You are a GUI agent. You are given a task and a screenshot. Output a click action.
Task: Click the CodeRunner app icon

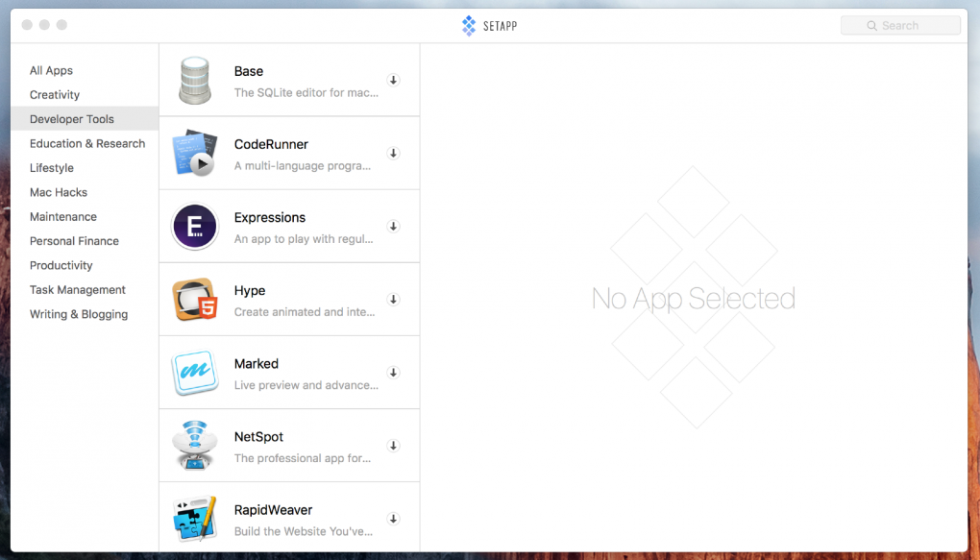(x=195, y=154)
